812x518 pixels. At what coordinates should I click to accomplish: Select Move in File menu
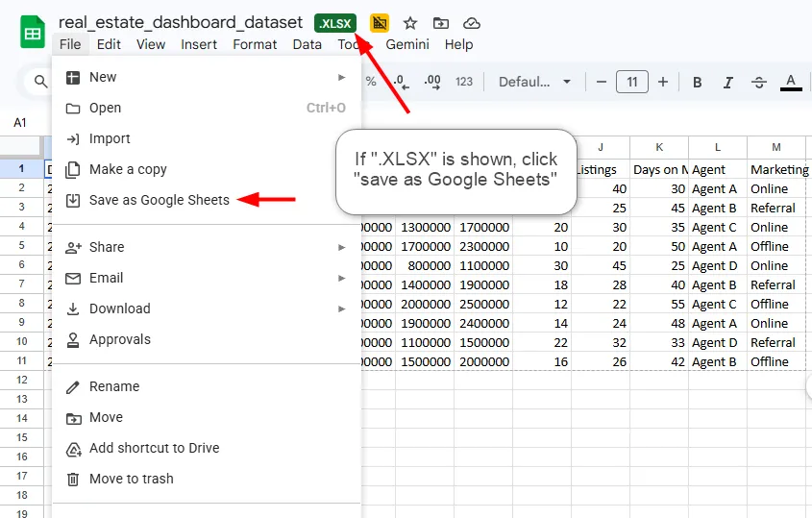(x=206, y=417)
